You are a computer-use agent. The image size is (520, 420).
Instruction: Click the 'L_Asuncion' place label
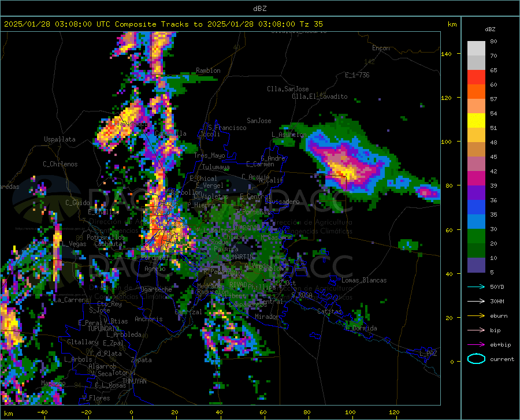click(289, 135)
